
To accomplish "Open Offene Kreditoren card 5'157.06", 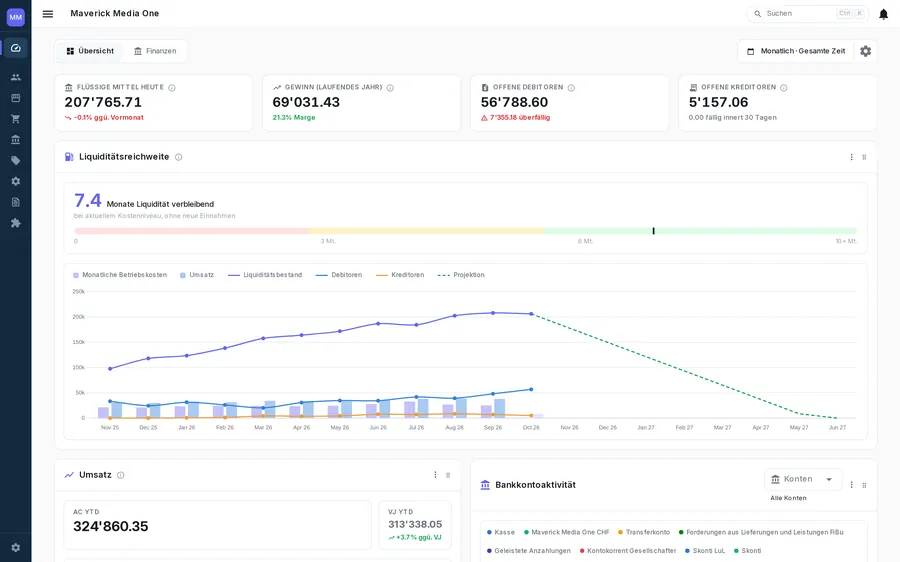I will [778, 103].
